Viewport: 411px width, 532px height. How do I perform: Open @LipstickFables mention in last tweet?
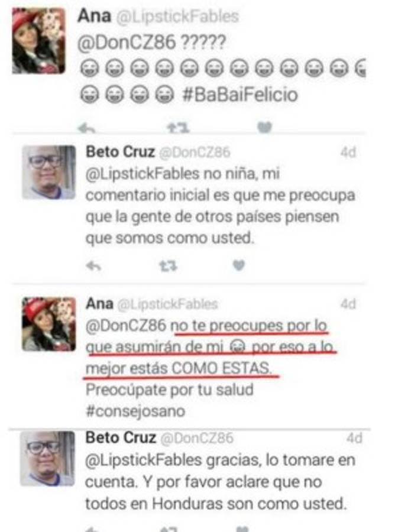pos(144,460)
